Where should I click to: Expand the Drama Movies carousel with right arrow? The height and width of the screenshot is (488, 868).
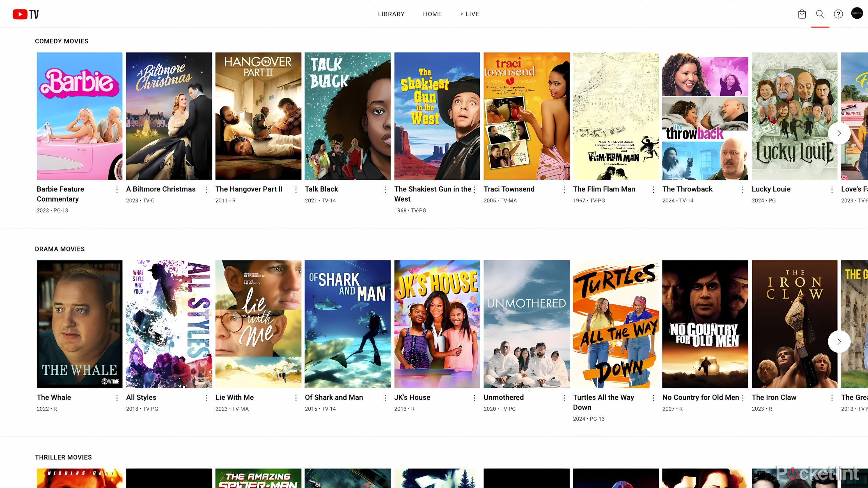[839, 342]
